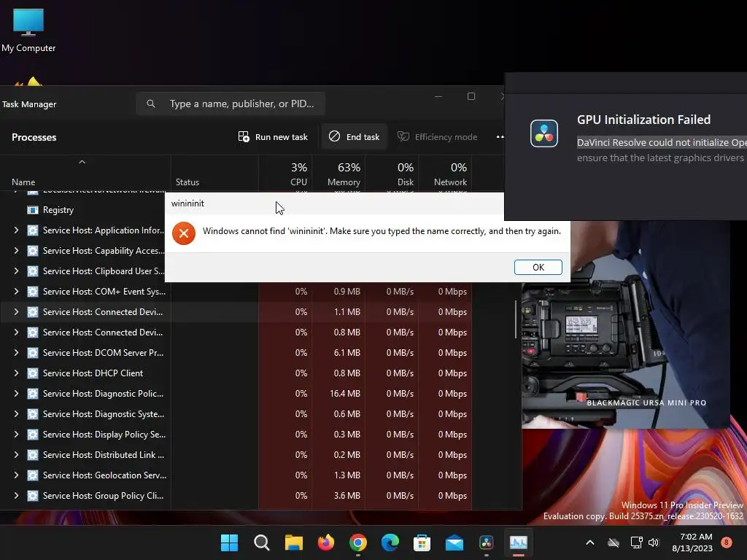Viewport: 747px width, 560px height.
Task: Expand Service Host: Display Policy Se... row
Action: [x=16, y=435]
